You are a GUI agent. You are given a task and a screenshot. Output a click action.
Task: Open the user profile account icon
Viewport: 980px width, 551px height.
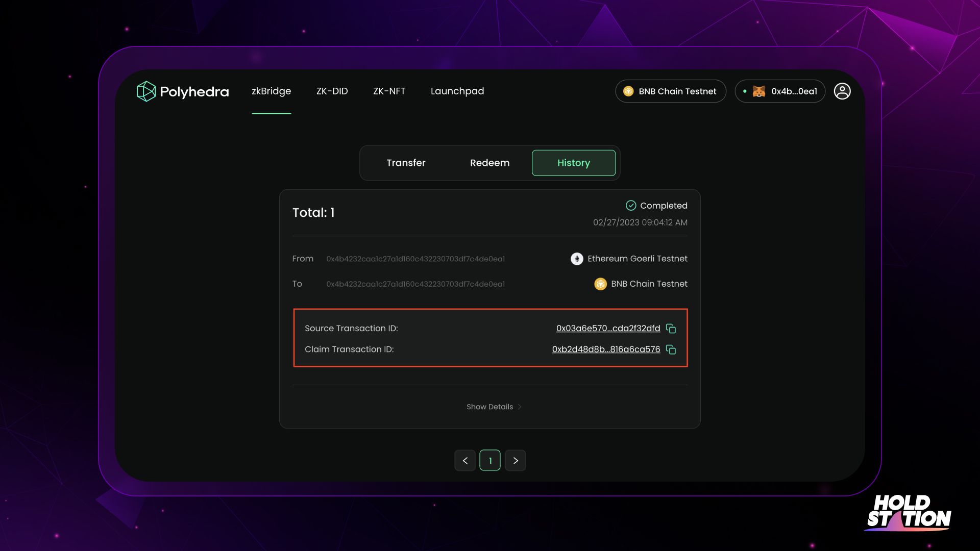(x=842, y=91)
